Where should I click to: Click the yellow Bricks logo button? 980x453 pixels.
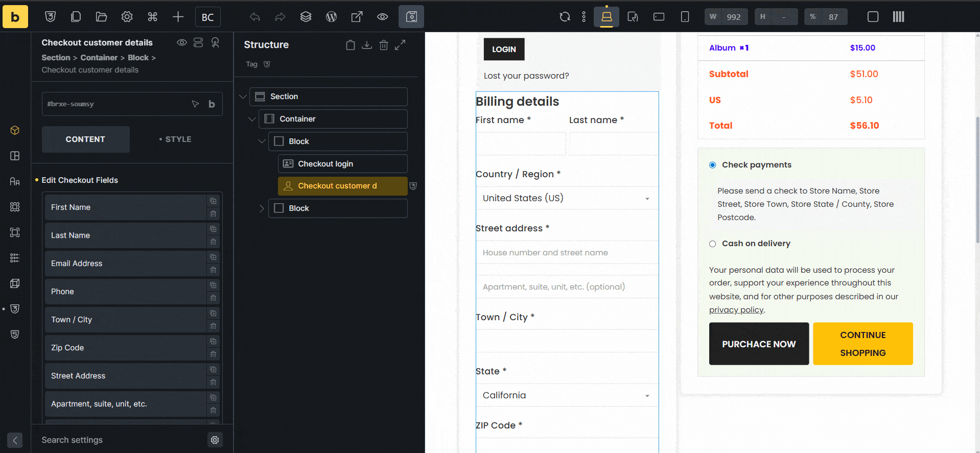(15, 17)
